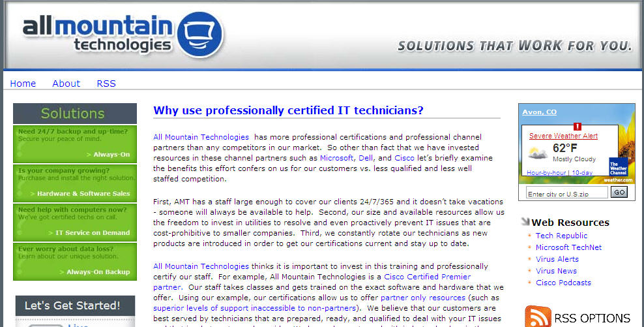Select the IT Service on Demand banner

point(75,222)
